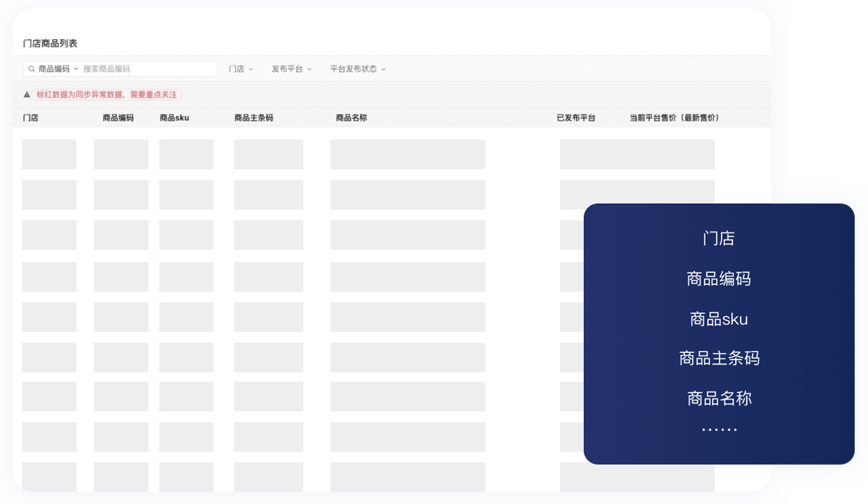This screenshot has width=868, height=504.
Task: Click the warning triangle icon
Action: pyautogui.click(x=27, y=94)
